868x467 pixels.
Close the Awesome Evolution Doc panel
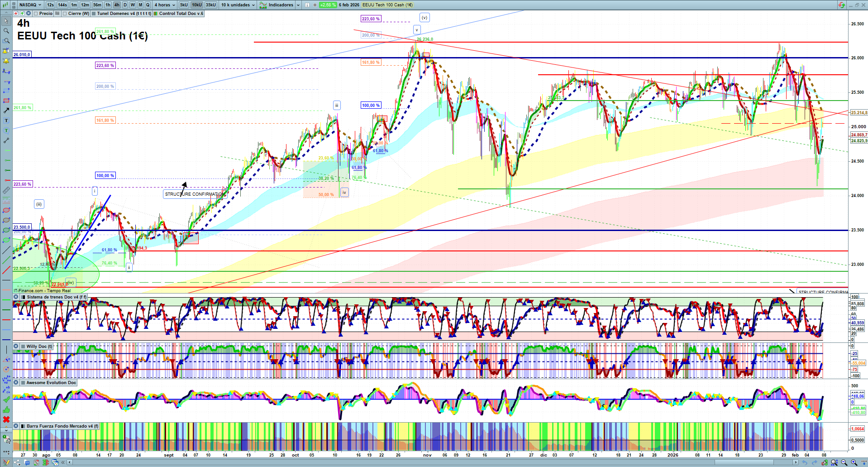(x=16, y=383)
